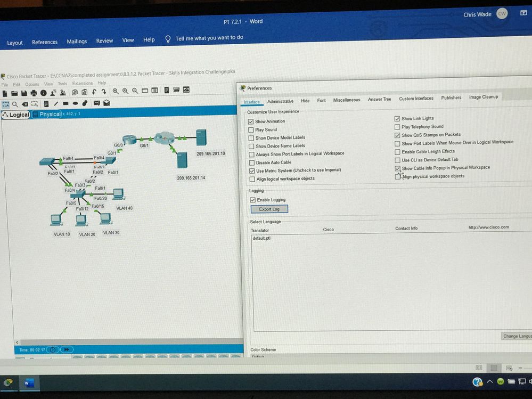This screenshot has height=399, width=532.
Task: Uncheck Use Metric System checkbox
Action: (x=252, y=171)
